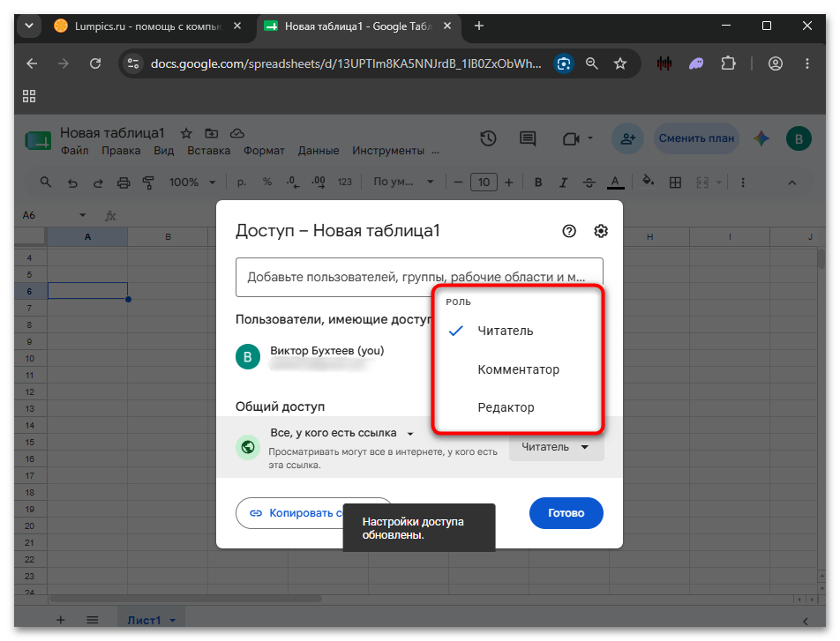Open the 100% zoom dropdown

[x=192, y=183]
